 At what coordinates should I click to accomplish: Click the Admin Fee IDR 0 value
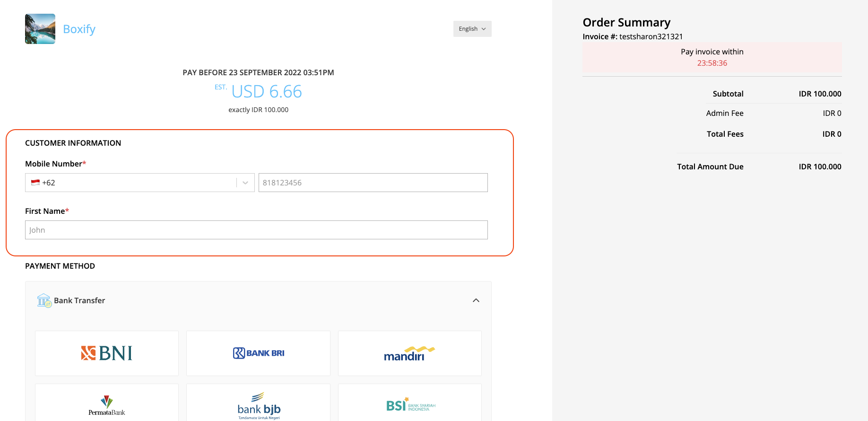(x=832, y=113)
